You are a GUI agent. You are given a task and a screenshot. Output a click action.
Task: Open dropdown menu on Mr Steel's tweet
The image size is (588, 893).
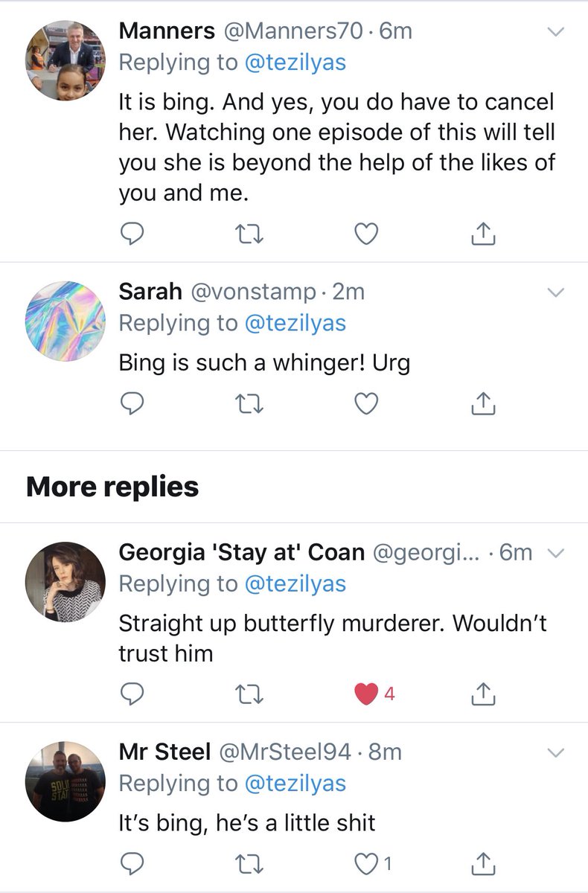pyautogui.click(x=556, y=753)
